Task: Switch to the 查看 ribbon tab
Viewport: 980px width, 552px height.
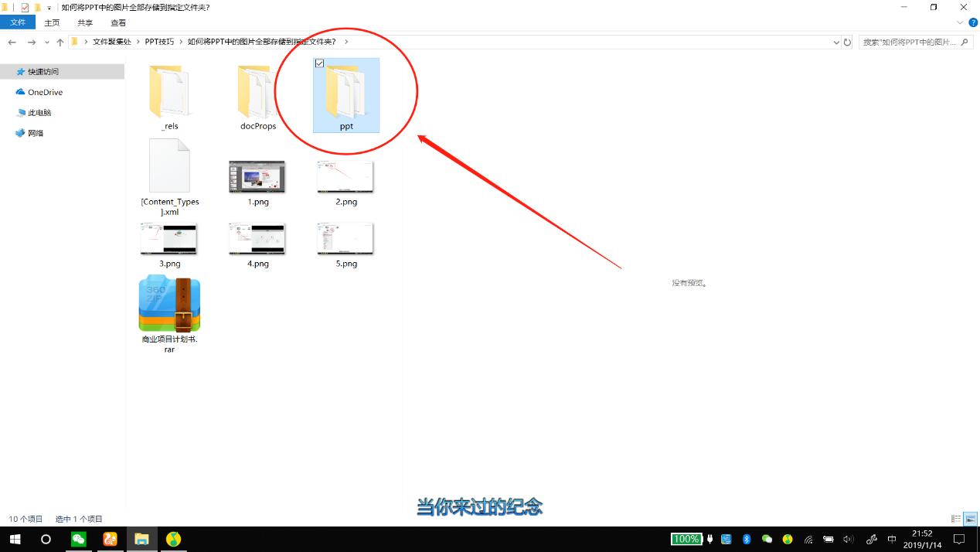Action: tap(118, 22)
